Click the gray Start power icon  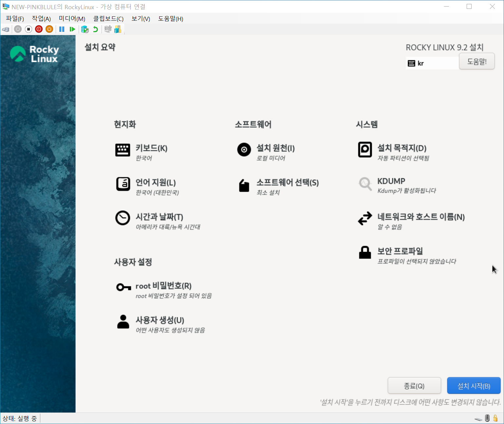point(18,29)
